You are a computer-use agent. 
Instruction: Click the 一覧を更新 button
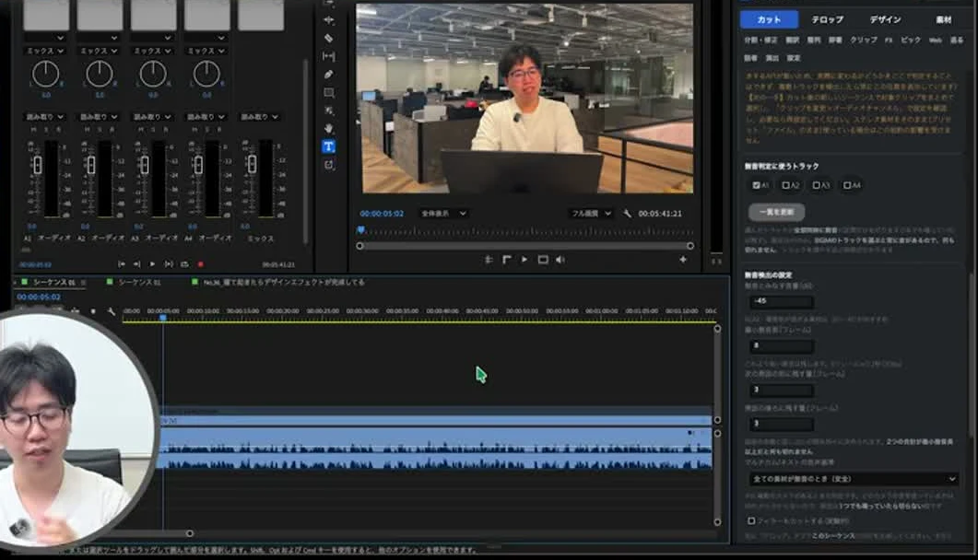point(776,212)
